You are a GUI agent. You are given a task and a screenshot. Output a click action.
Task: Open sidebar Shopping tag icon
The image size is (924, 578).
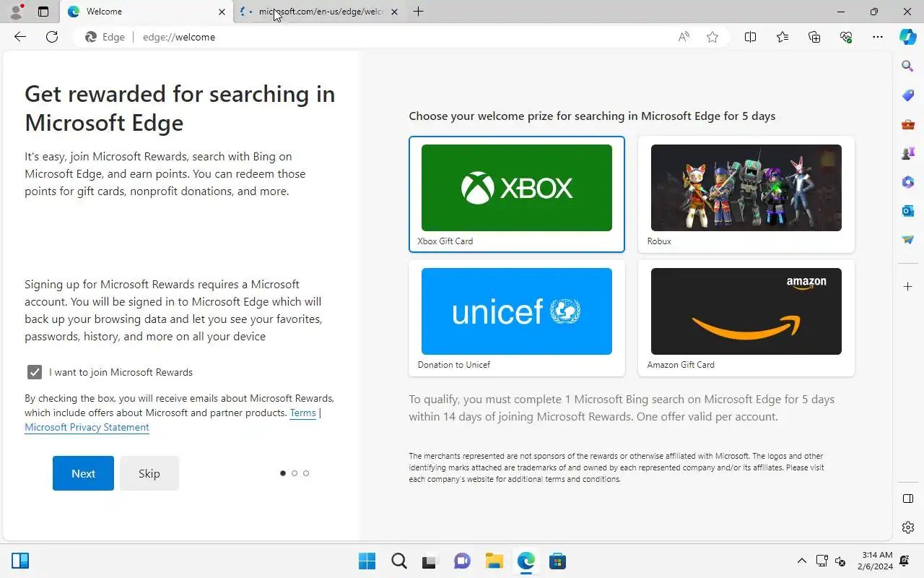908,95
